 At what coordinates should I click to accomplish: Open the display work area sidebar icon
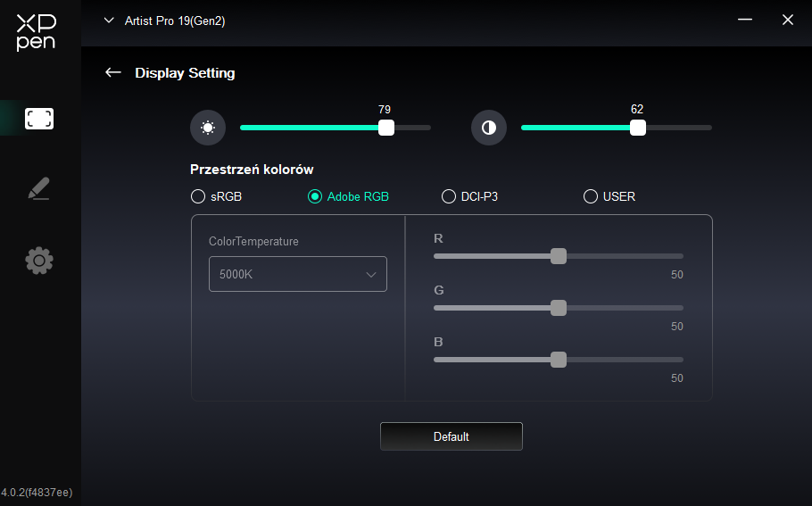click(39, 119)
